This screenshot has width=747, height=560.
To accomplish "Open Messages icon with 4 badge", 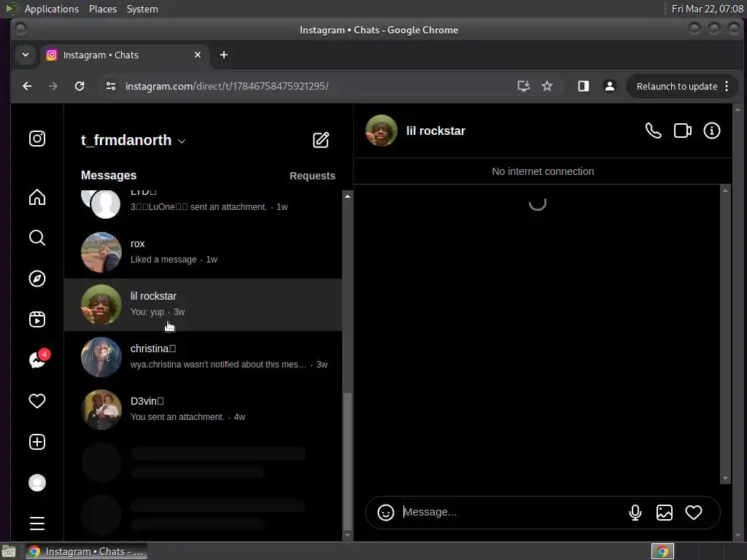I will pos(38,359).
